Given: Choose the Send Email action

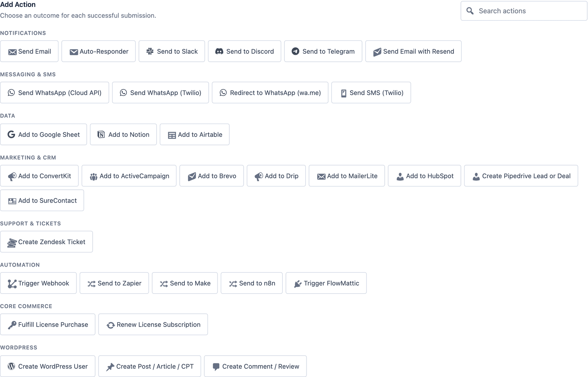Looking at the screenshot, I should click(x=29, y=51).
